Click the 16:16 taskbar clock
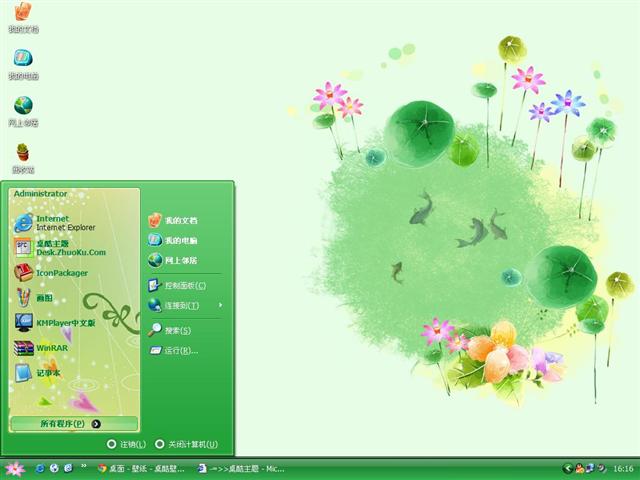 (x=623, y=469)
